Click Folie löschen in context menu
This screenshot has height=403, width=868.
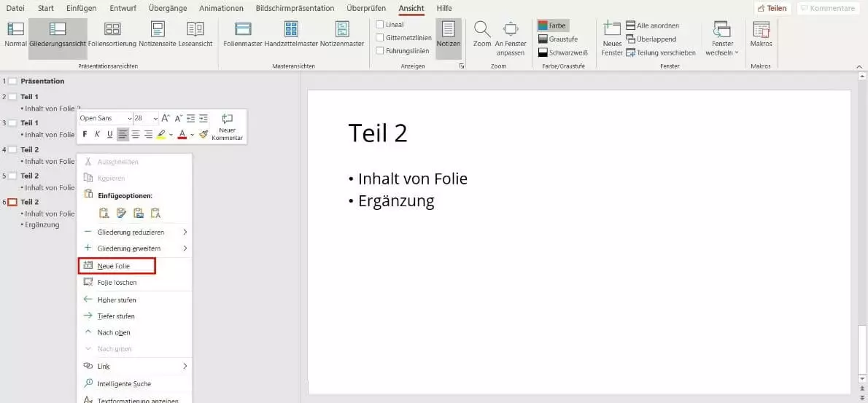[117, 282]
